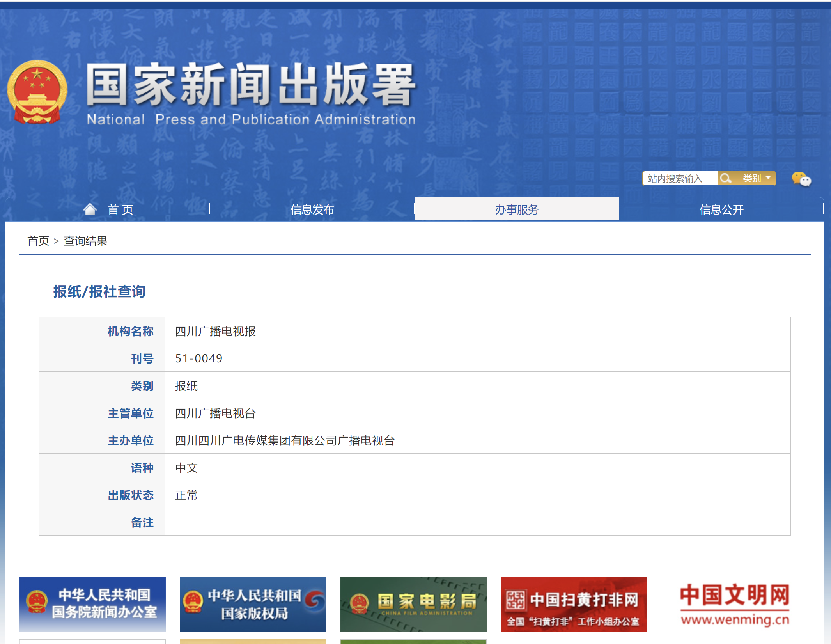Viewport: 831px width, 644px height.
Task: Click the 查询结果 breadcrumb link
Action: [85, 241]
